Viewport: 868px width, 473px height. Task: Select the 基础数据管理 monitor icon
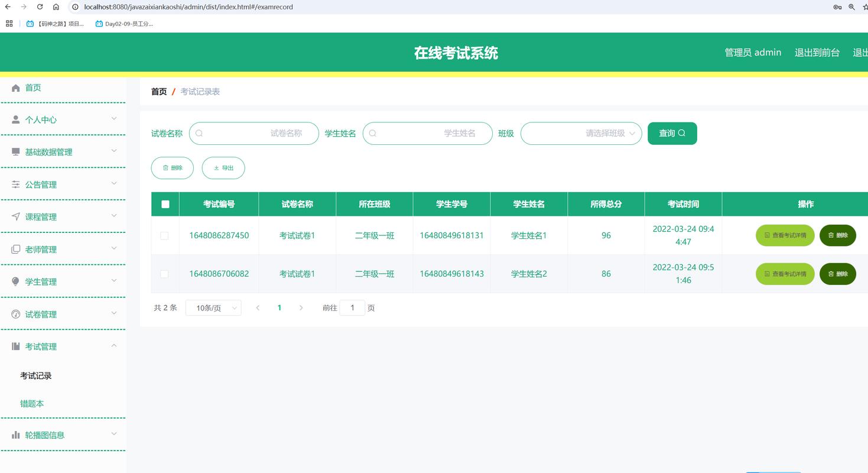pyautogui.click(x=15, y=152)
